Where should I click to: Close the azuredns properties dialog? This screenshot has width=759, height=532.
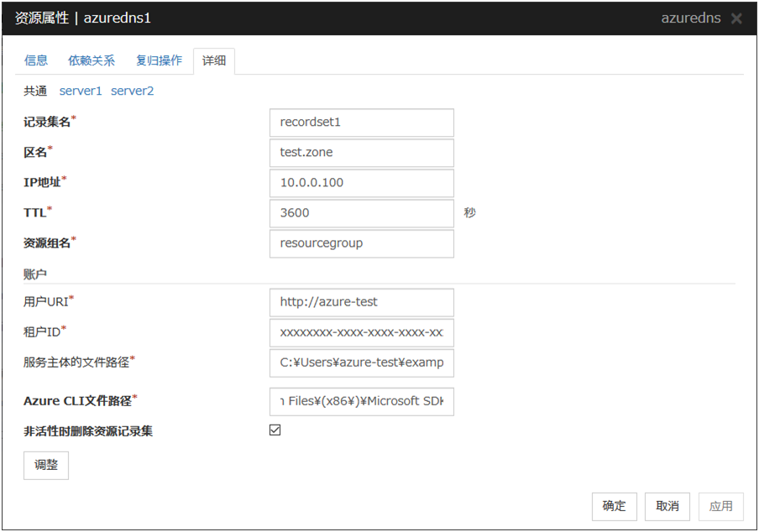click(736, 18)
